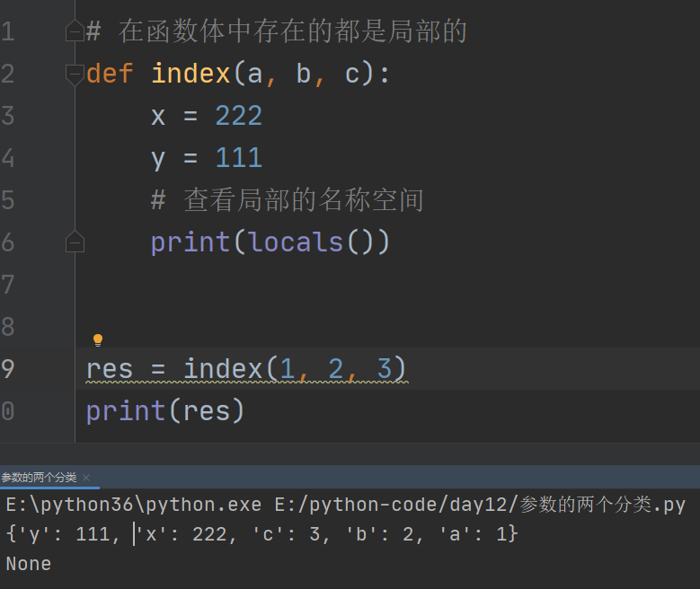The height and width of the screenshot is (589, 700).
Task: Click the fold end marker beside print(locals())
Action: tap(75, 242)
